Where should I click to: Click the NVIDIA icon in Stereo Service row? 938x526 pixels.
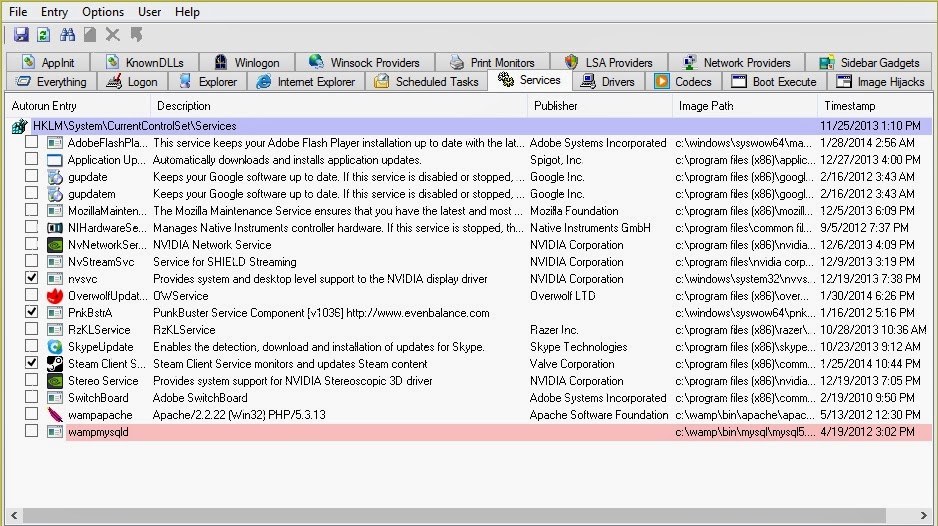click(x=55, y=381)
